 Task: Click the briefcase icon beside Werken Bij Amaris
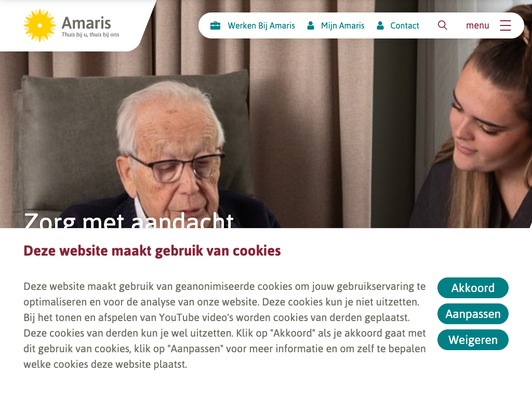click(x=215, y=25)
